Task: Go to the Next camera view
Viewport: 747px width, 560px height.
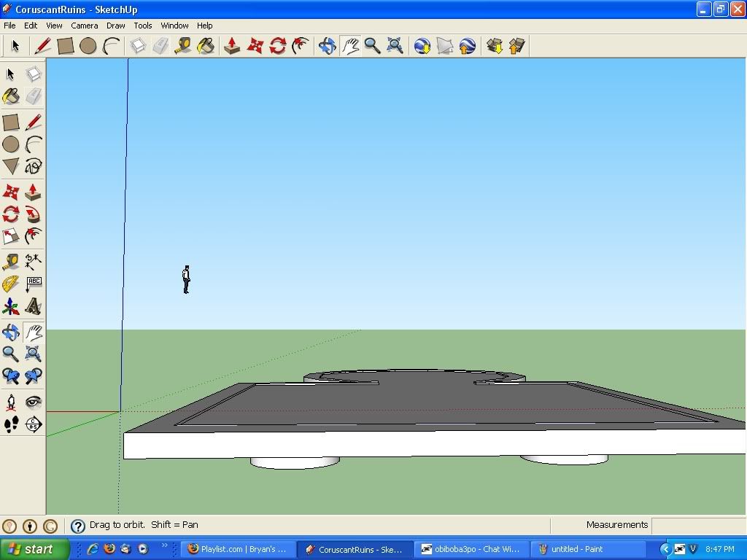Action: (34, 376)
